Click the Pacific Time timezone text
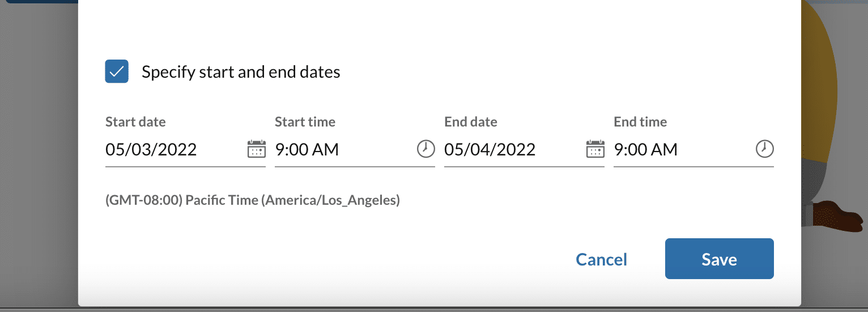 click(x=253, y=200)
